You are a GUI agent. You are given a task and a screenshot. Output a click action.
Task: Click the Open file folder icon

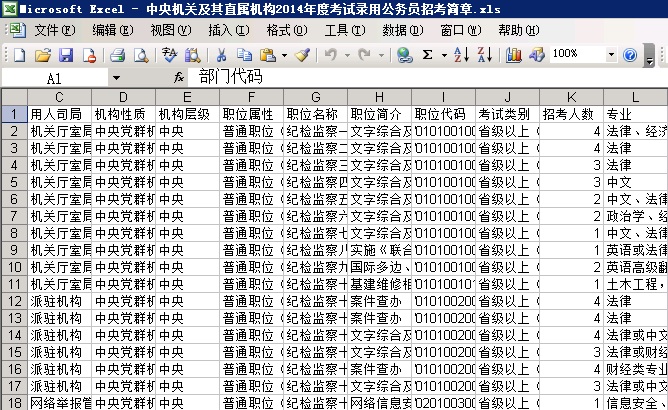click(44, 55)
